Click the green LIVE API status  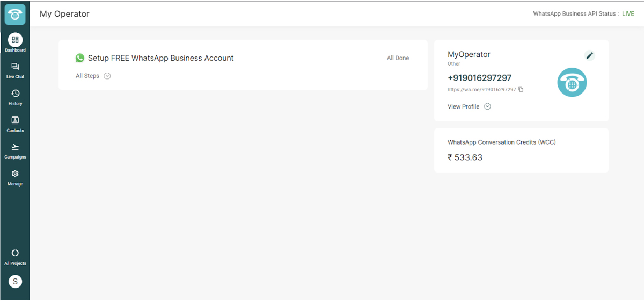628,14
